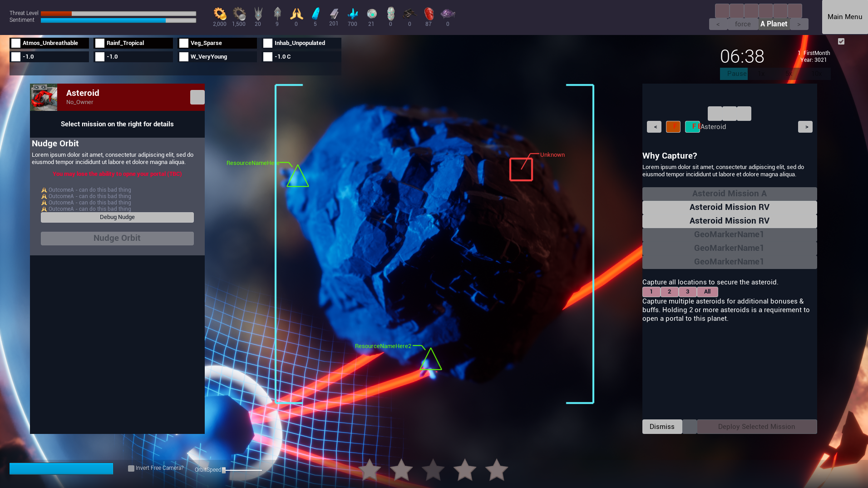Viewport: 868px width, 488px height.
Task: Click gray square button in Asteroid header
Action: [x=197, y=97]
